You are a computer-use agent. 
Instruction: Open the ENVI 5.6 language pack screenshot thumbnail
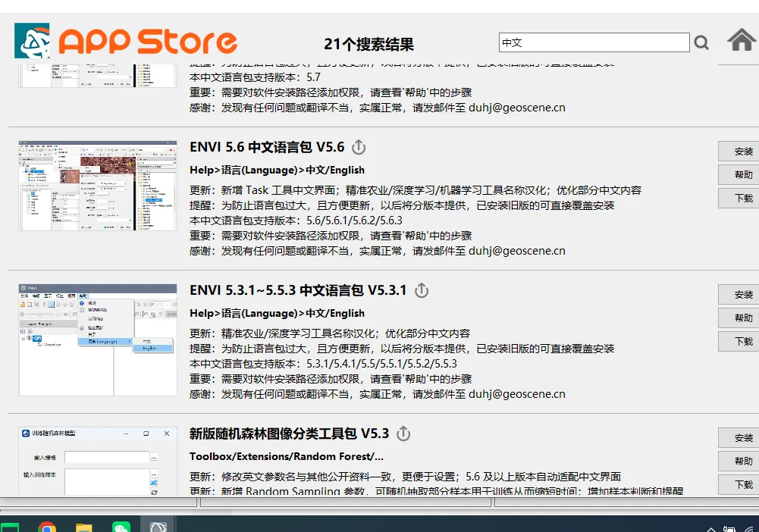(x=98, y=186)
